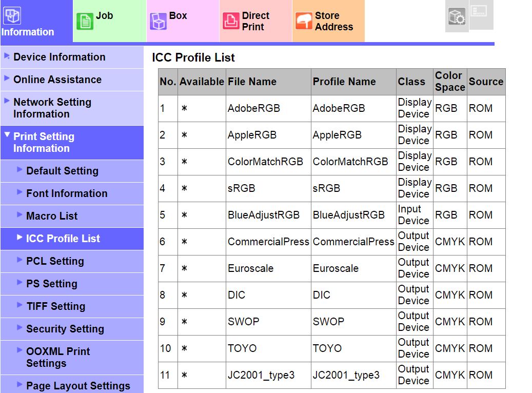
Task: Click the red Direct Print icon
Action: click(231, 21)
